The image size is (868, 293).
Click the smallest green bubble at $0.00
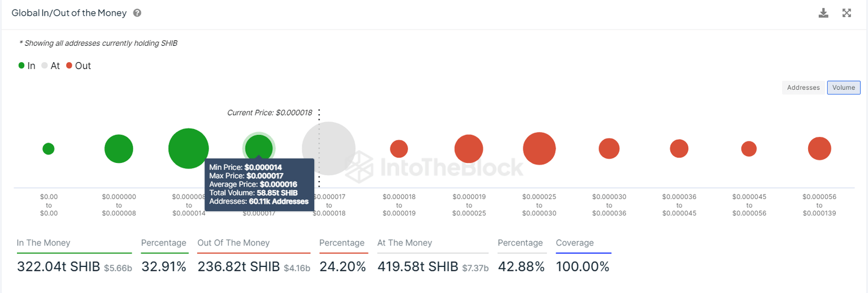click(x=49, y=149)
